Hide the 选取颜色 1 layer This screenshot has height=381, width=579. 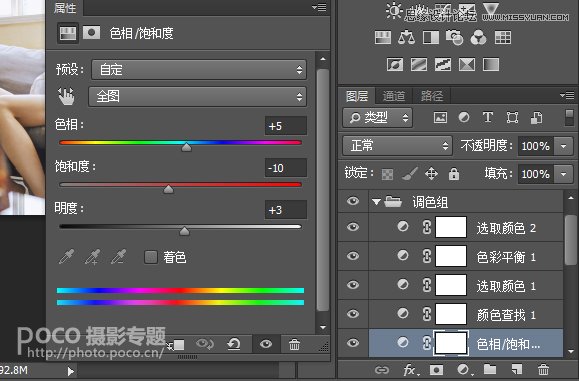[x=353, y=285]
